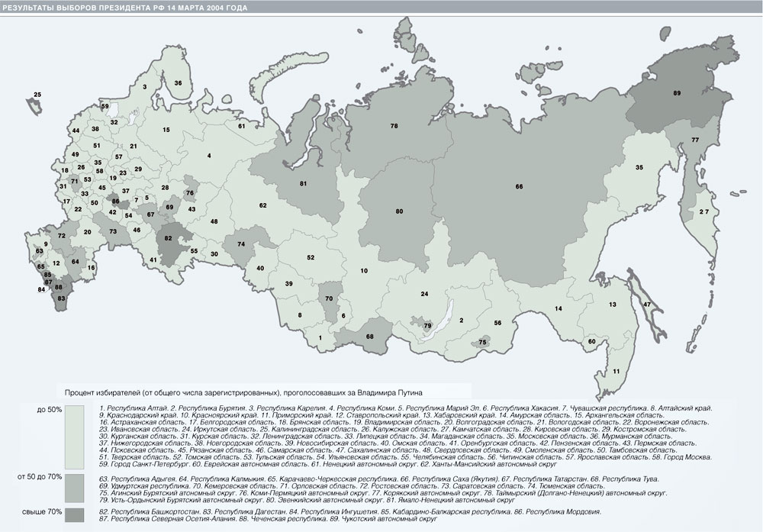Screen dimensions: 763x532
Task: Click the Taymyr region numbered 78
Action: [394, 125]
